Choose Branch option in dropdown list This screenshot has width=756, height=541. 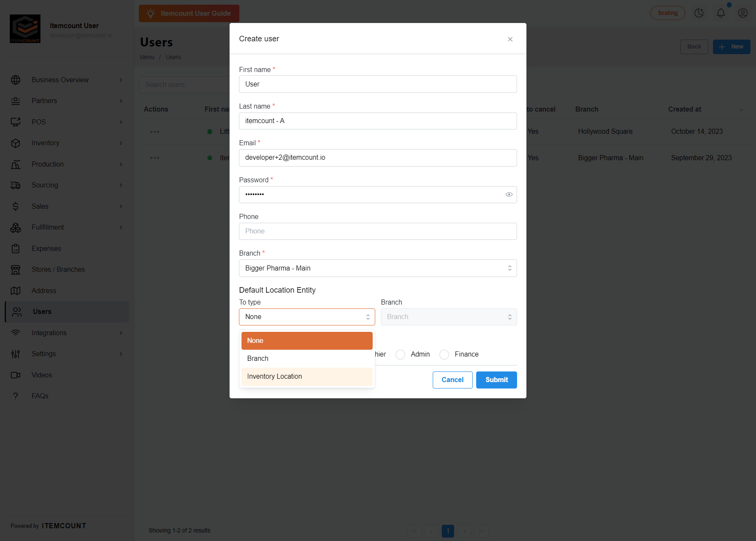(307, 359)
